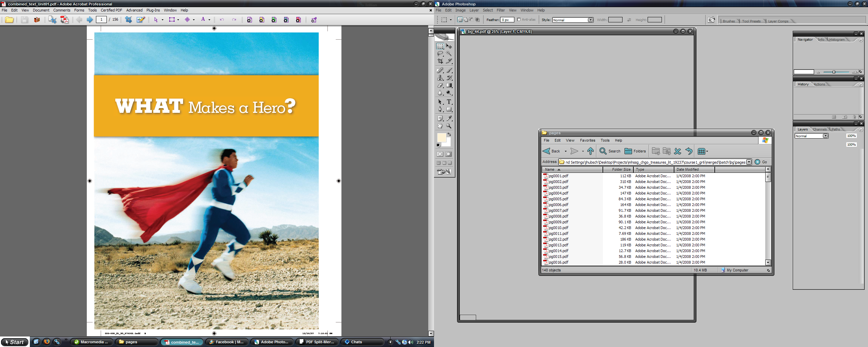This screenshot has height=347, width=868.
Task: Open Photoshop's Filter menu
Action: pos(500,10)
